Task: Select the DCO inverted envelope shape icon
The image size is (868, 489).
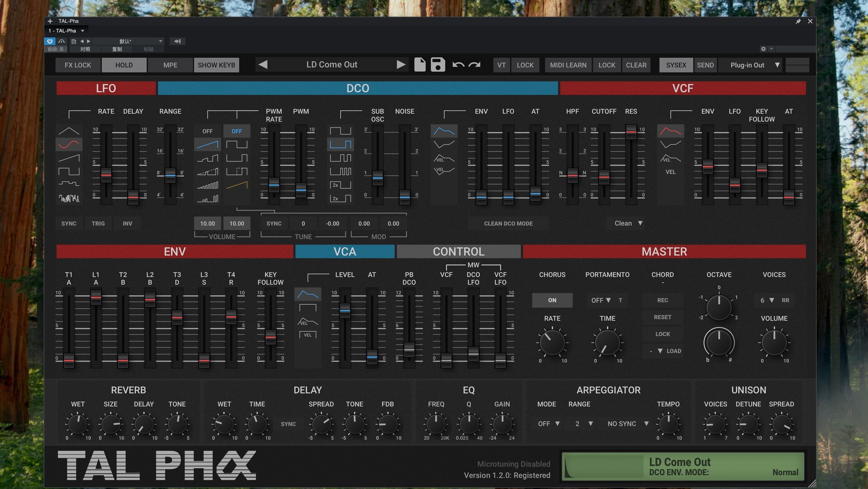Action: tap(444, 145)
